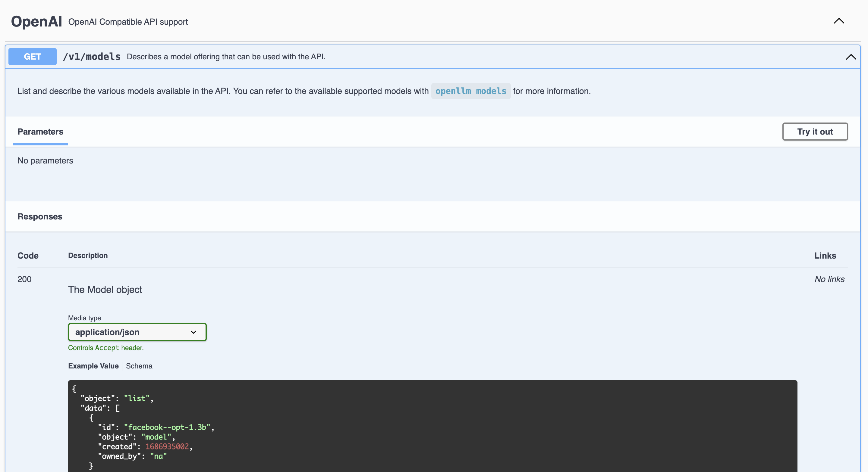The width and height of the screenshot is (868, 472).
Task: Click the openllm models code snippet
Action: (470, 91)
